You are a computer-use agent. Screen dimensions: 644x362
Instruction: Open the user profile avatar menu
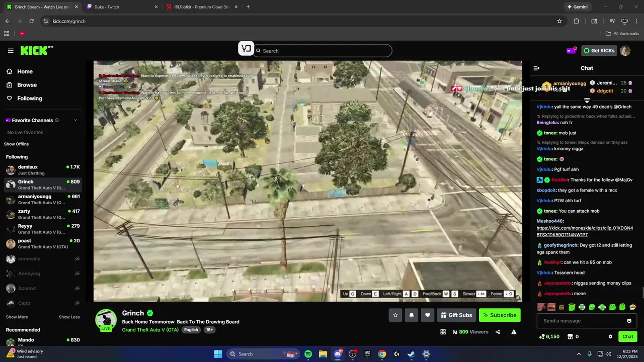point(625,51)
